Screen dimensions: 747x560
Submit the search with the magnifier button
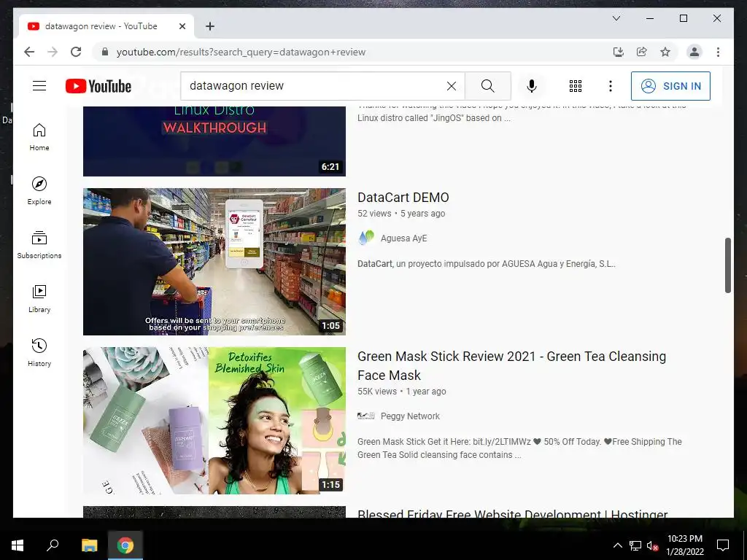point(488,86)
